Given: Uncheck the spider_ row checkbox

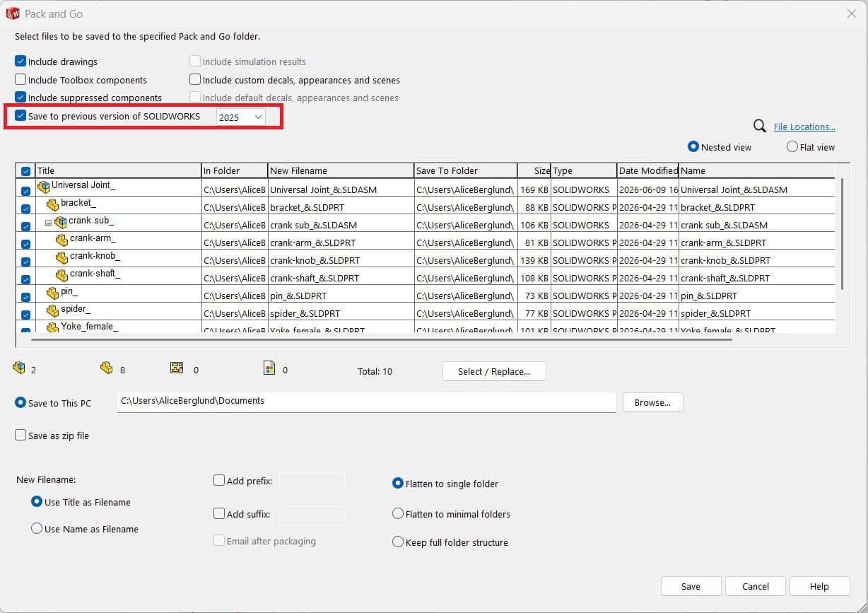Looking at the screenshot, I should click(x=25, y=315).
